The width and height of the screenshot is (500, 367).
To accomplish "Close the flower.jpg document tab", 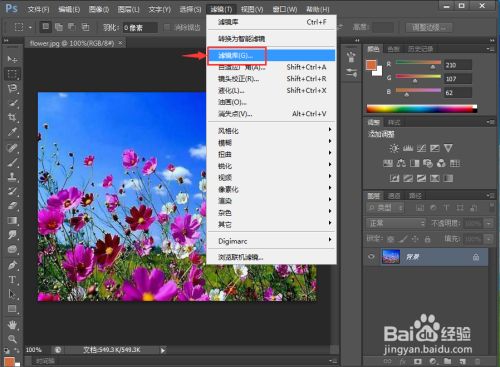I will pyautogui.click(x=121, y=43).
